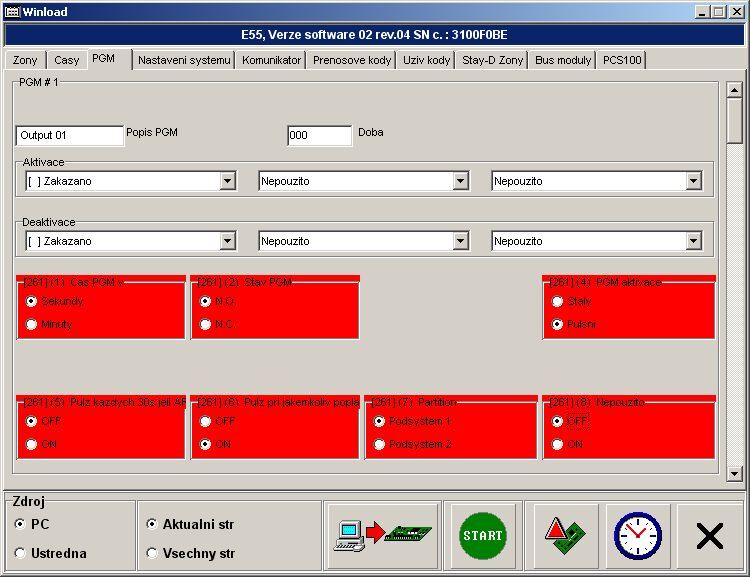The width and height of the screenshot is (750, 577).
Task: Choose N.C. option for PGM state
Action: pyautogui.click(x=206, y=324)
